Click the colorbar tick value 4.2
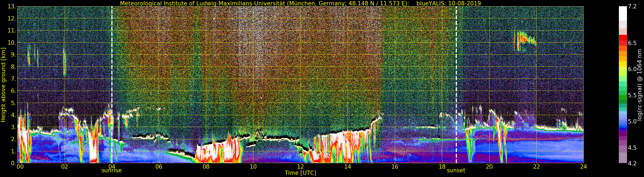 pos(632,163)
